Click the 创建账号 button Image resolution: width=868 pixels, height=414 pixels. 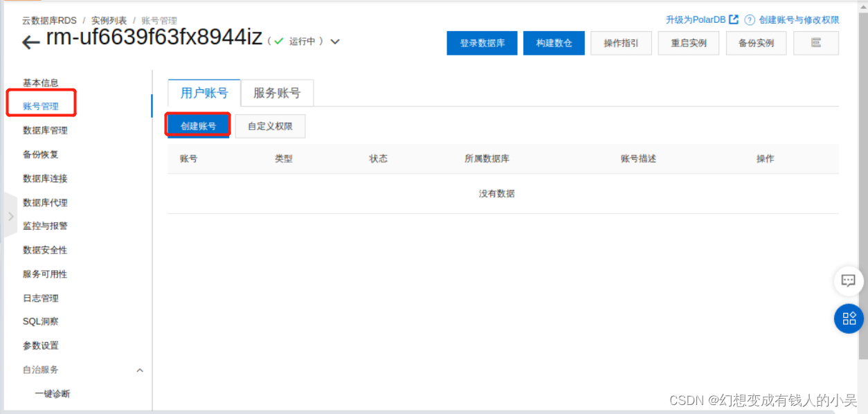coord(198,126)
